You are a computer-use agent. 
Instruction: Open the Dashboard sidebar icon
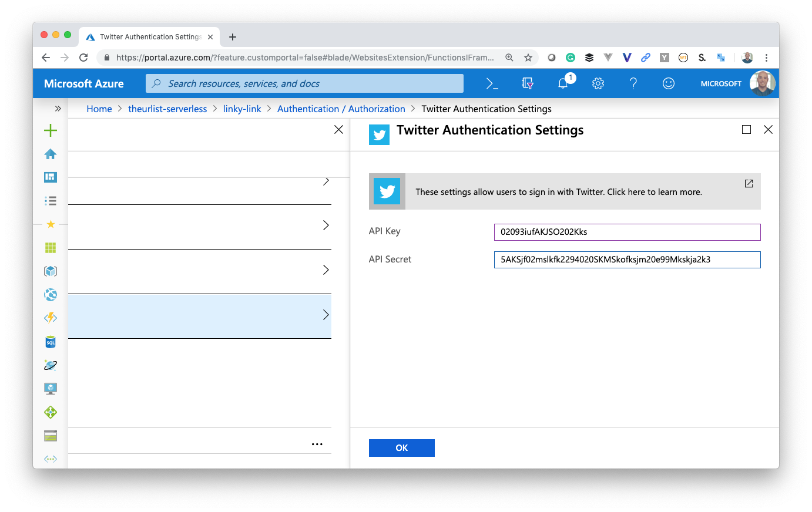[51, 177]
